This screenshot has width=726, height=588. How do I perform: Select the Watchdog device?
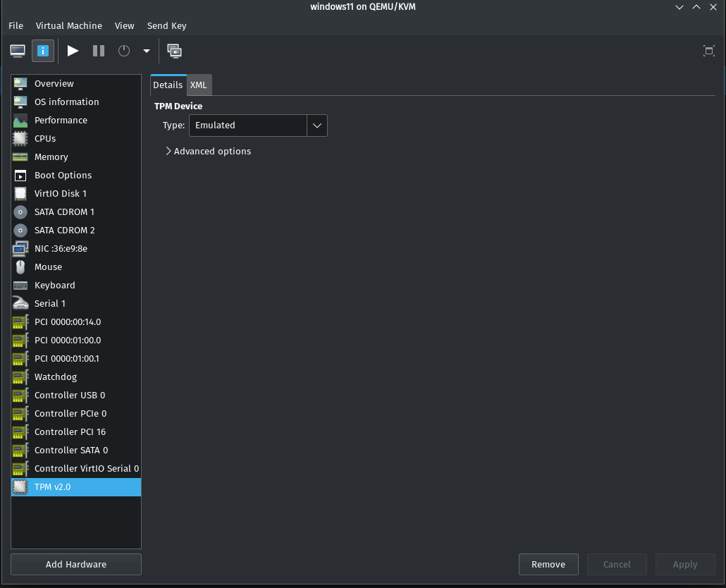[56, 377]
